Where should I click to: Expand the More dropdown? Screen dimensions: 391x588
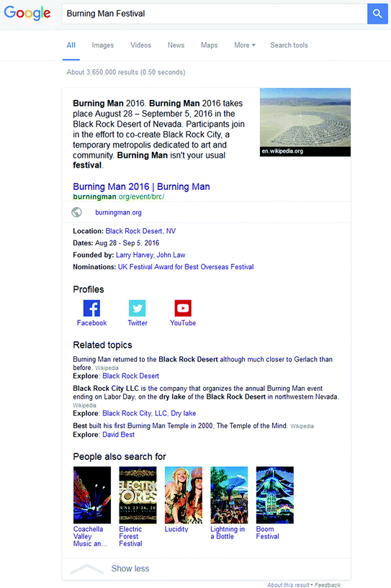click(245, 45)
